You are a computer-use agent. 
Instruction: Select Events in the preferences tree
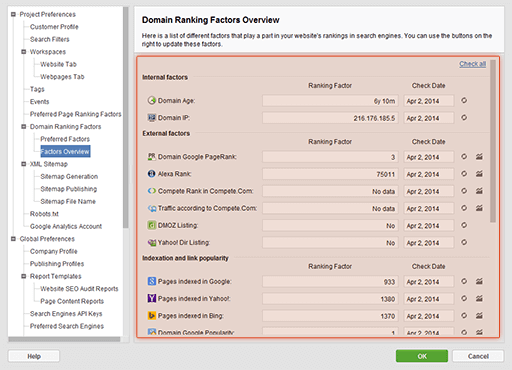click(39, 102)
